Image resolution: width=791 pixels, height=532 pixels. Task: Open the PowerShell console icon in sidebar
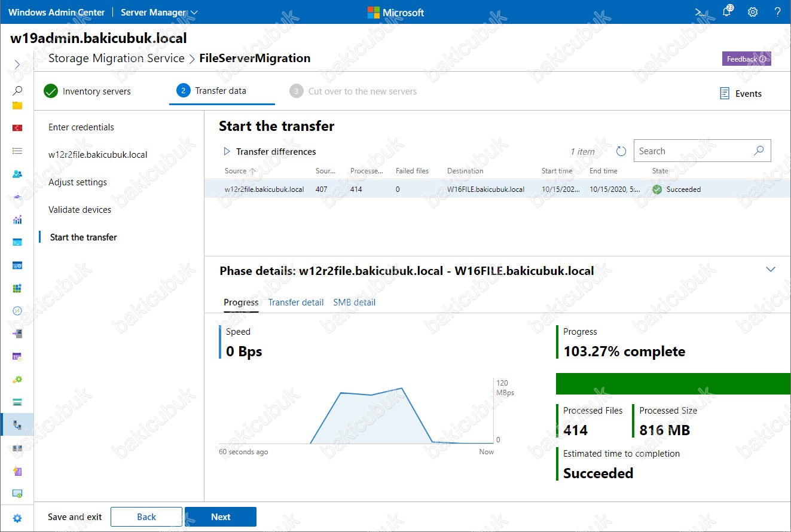(17, 242)
